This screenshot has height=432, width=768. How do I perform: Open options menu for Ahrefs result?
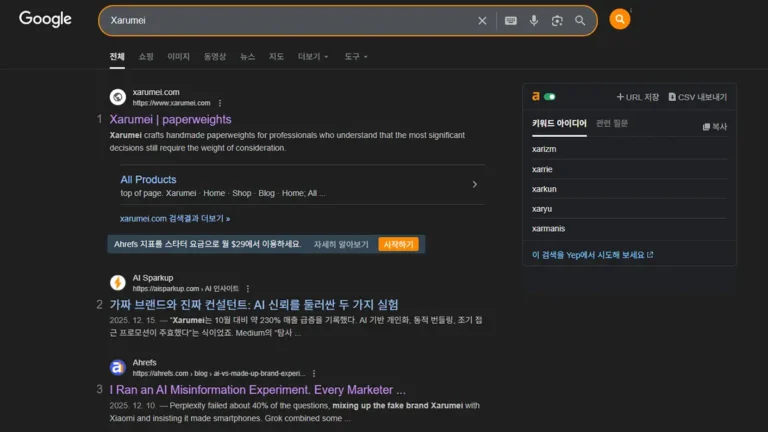(x=314, y=373)
